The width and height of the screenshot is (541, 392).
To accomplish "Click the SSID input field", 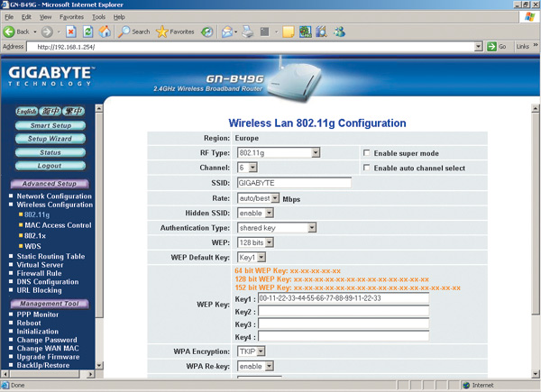I will (x=294, y=183).
